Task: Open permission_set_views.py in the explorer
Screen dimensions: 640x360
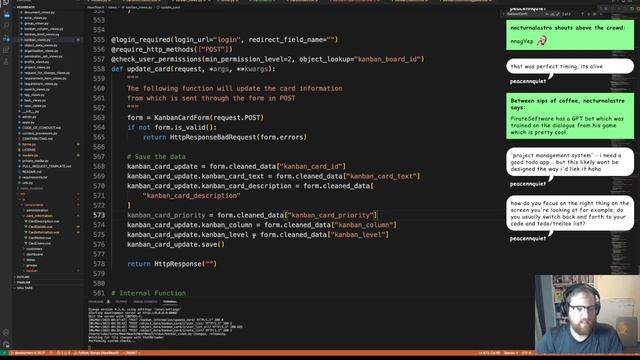Action: [x=43, y=56]
